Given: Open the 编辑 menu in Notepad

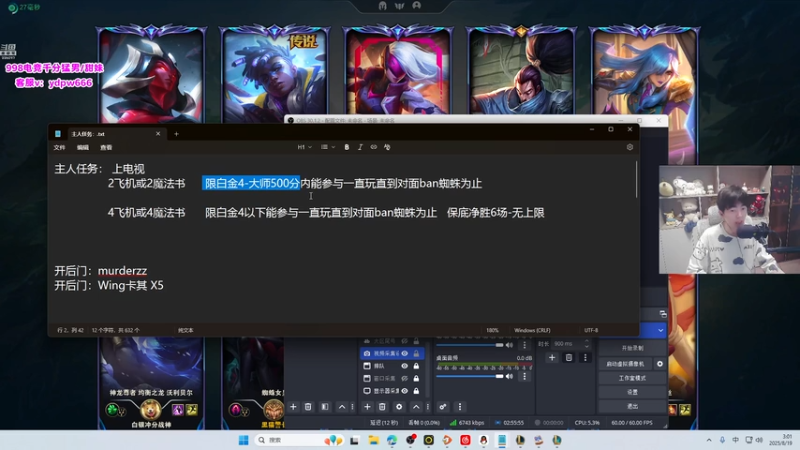Looking at the screenshot, I should tap(83, 147).
